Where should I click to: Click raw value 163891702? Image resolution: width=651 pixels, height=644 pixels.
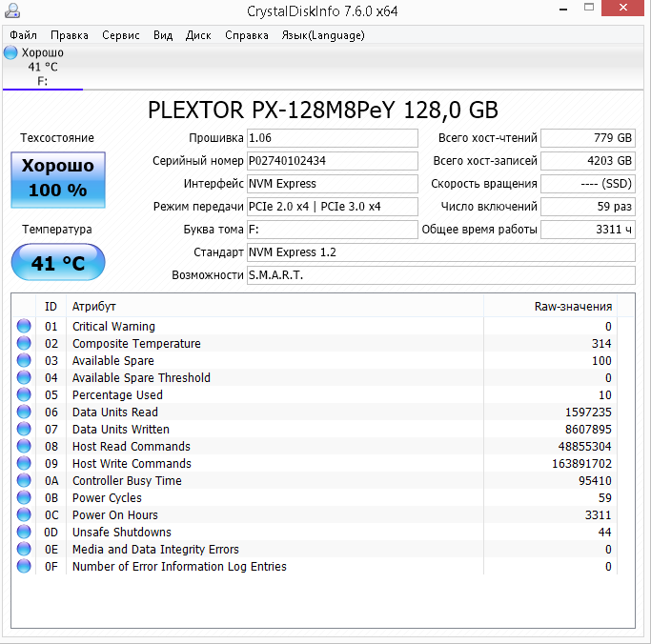pos(581,464)
